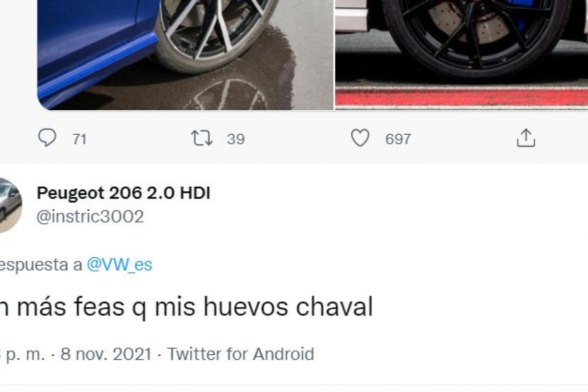
Task: Click the 71 replies count
Action: click(x=79, y=140)
